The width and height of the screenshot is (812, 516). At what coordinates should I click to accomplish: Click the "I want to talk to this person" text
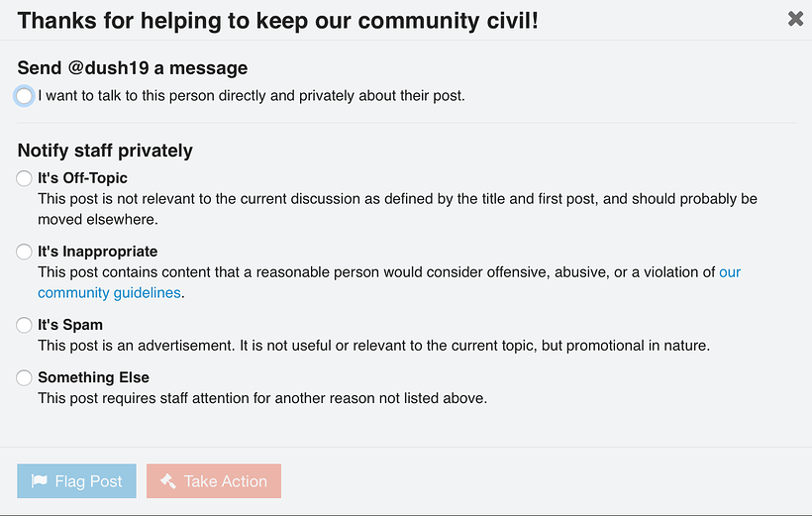(251, 96)
